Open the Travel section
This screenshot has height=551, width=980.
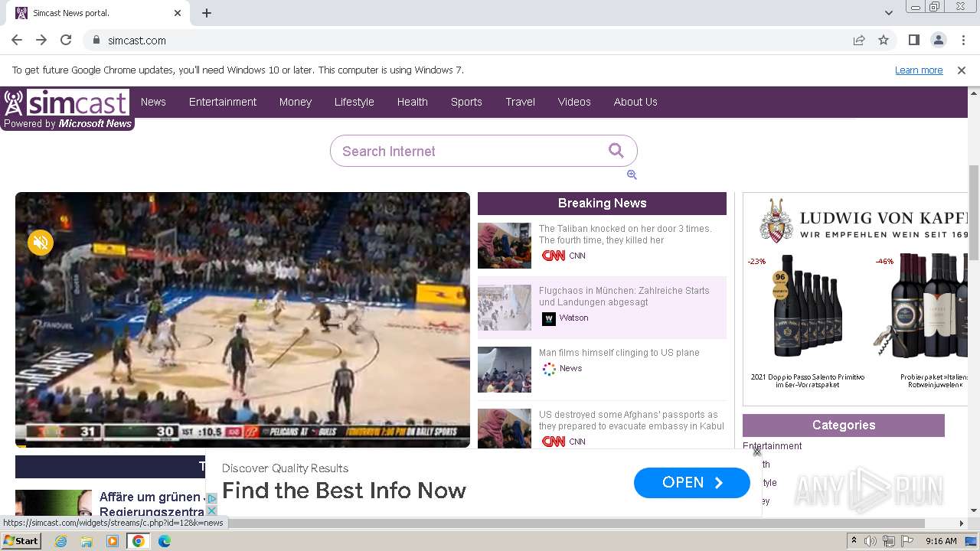pyautogui.click(x=520, y=102)
